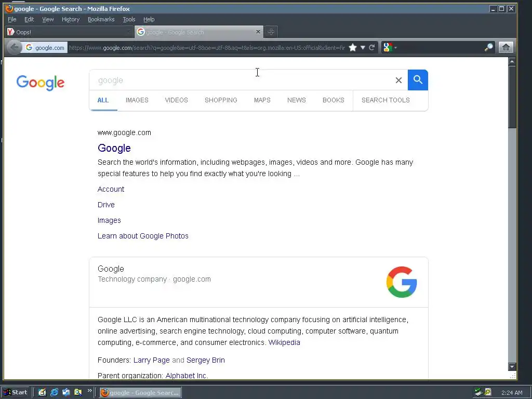Switch to the IMAGES results tab
The width and height of the screenshot is (532, 399).
pos(137,100)
